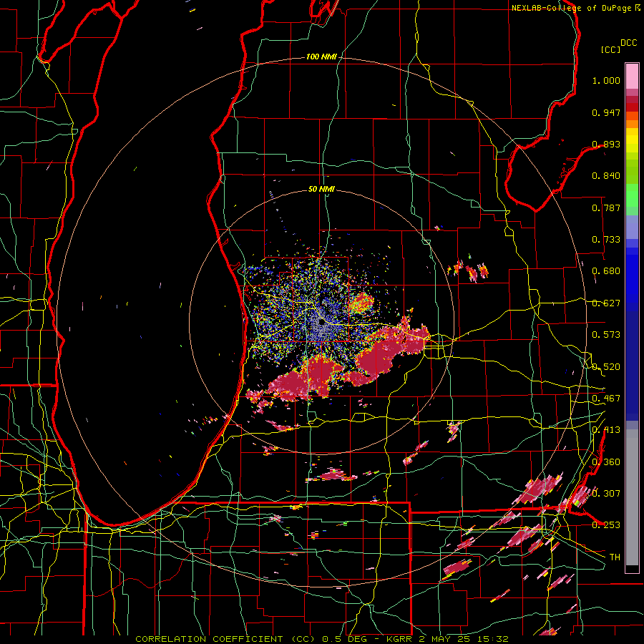Click the DCC label above the color scale
The image size is (644, 644).
[628, 43]
